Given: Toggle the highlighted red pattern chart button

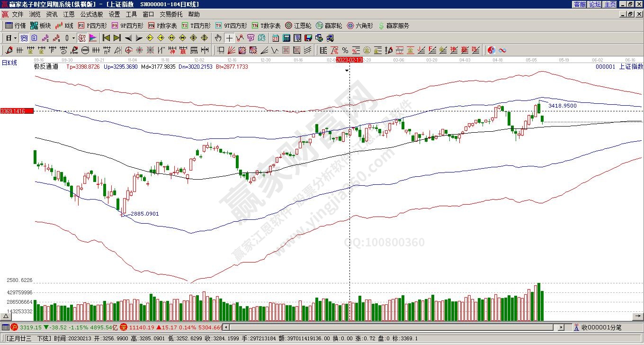Looking at the screenshot, I should click(x=82, y=38).
